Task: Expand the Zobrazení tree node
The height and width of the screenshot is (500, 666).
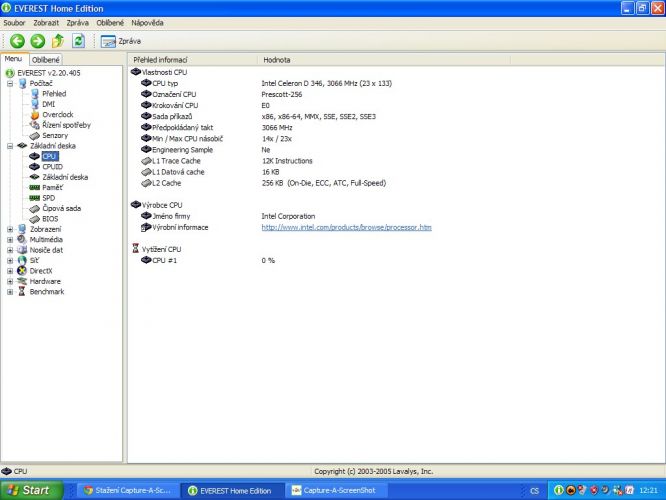Action: pyautogui.click(x=10, y=229)
